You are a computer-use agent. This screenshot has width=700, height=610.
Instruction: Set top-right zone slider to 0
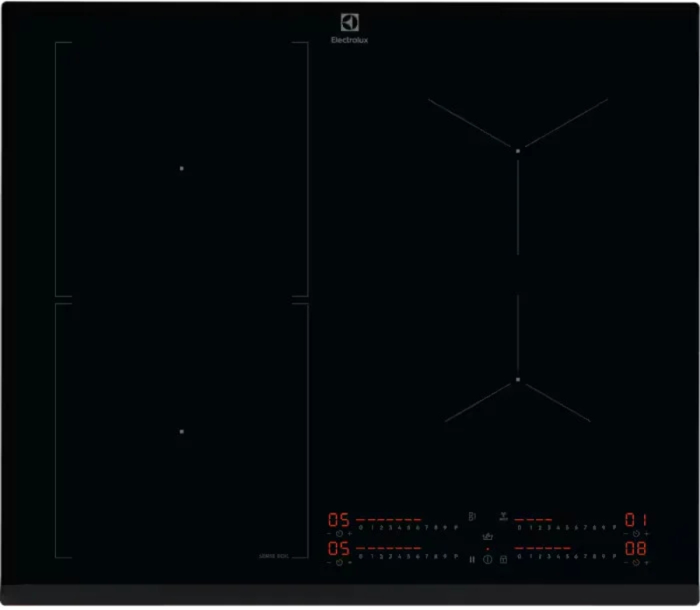coord(519,527)
